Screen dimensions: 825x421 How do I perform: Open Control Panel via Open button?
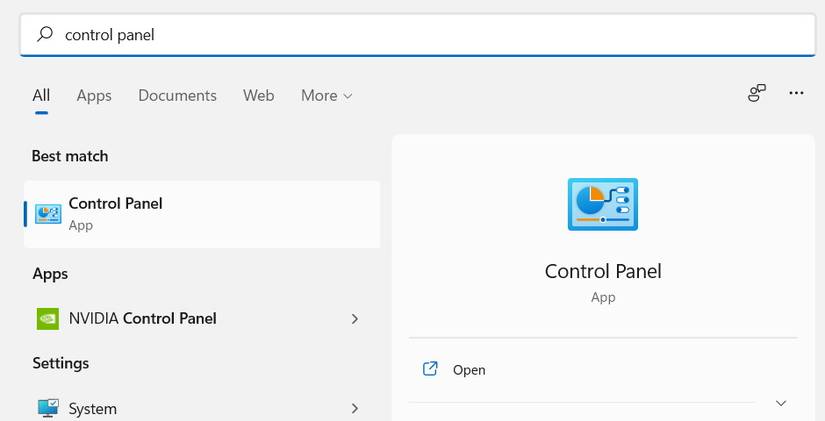coord(469,370)
